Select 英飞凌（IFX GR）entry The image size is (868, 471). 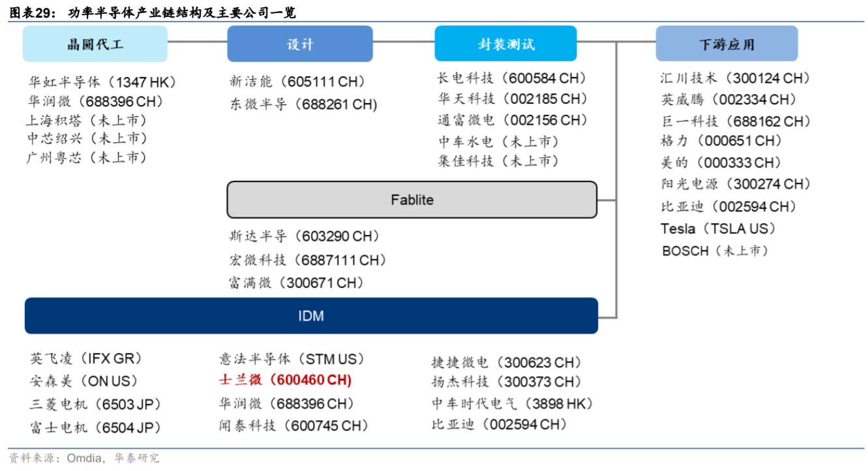(x=86, y=359)
